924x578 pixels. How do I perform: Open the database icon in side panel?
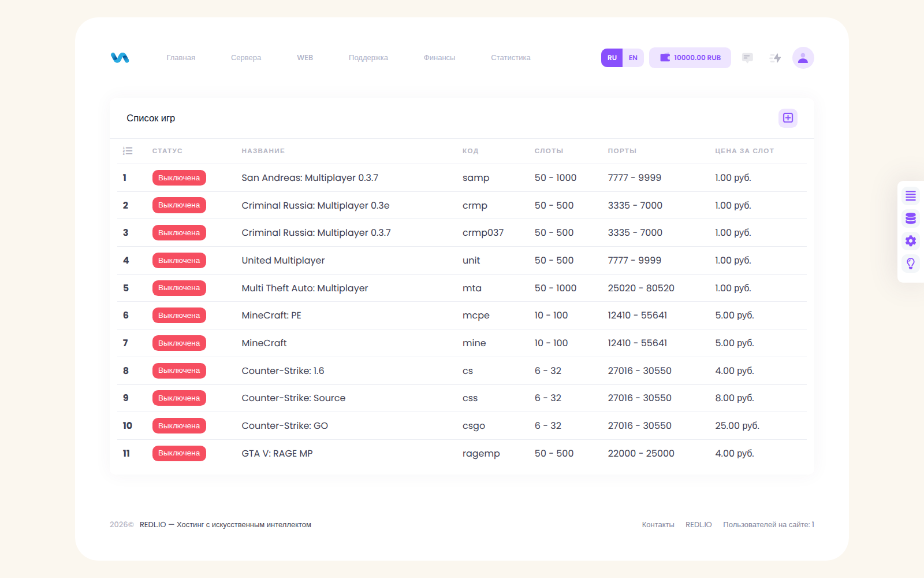[x=911, y=218]
